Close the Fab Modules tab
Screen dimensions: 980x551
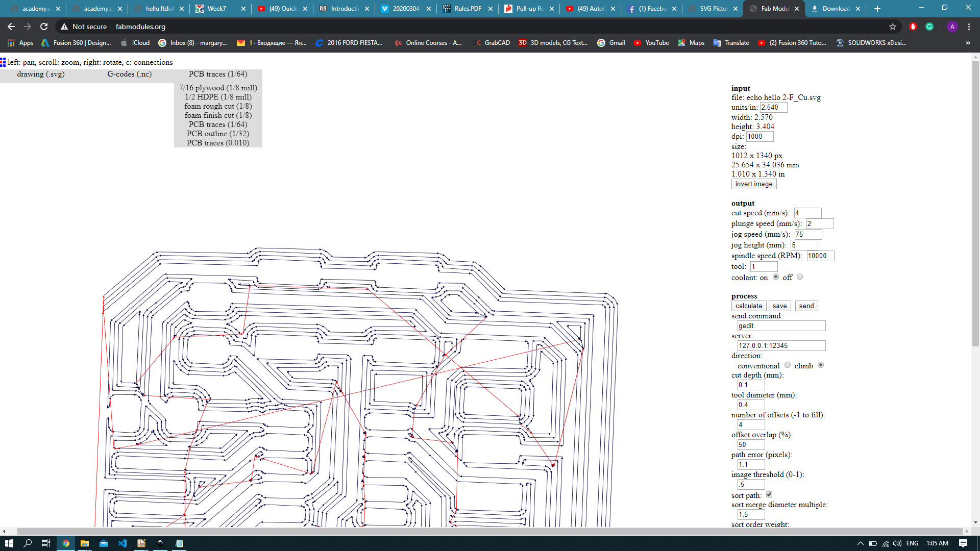click(797, 9)
